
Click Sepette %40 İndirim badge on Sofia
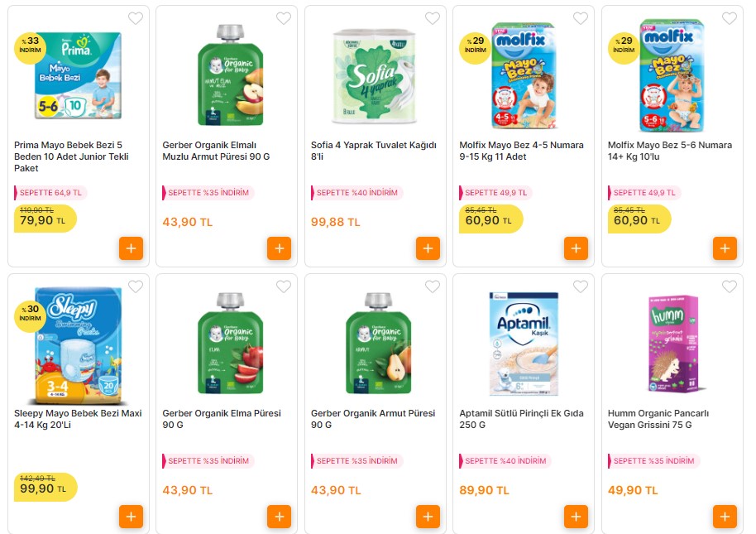tap(356, 193)
